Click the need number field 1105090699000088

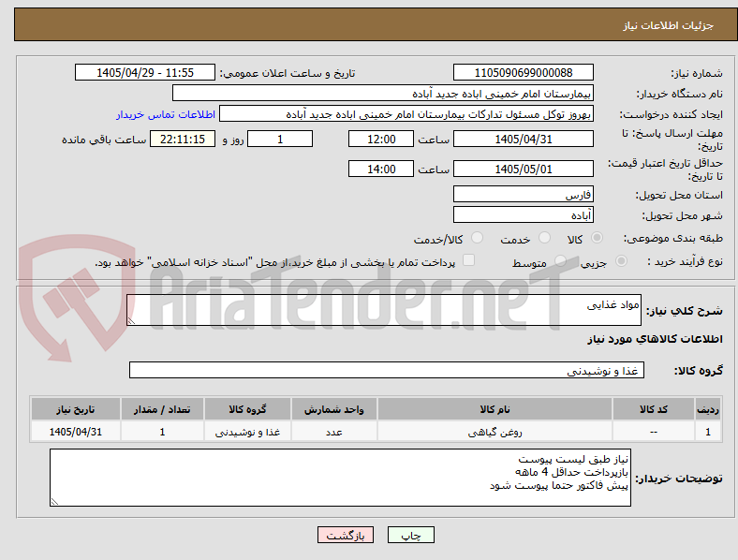(523, 72)
